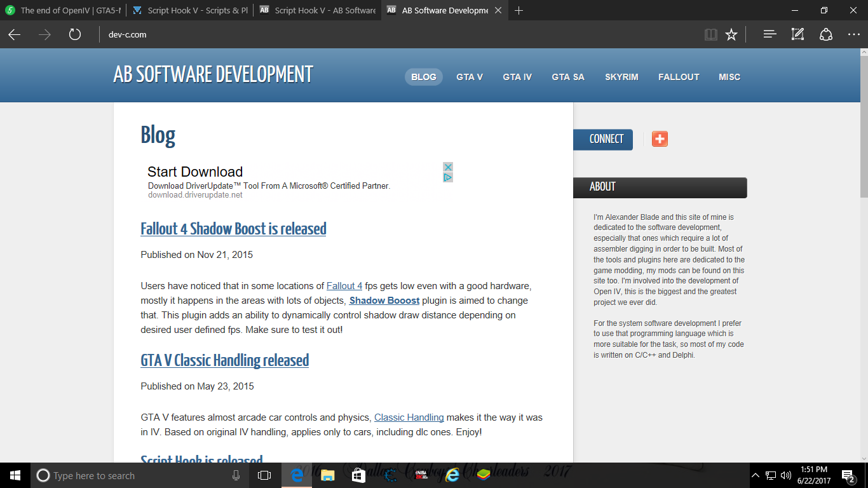Image resolution: width=868 pixels, height=488 pixels.
Task: Open the volume speaker tray icon
Action: 786,475
